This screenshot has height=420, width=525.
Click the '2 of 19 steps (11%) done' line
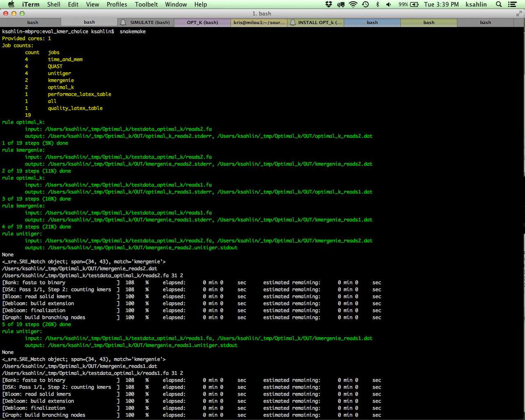click(x=37, y=171)
